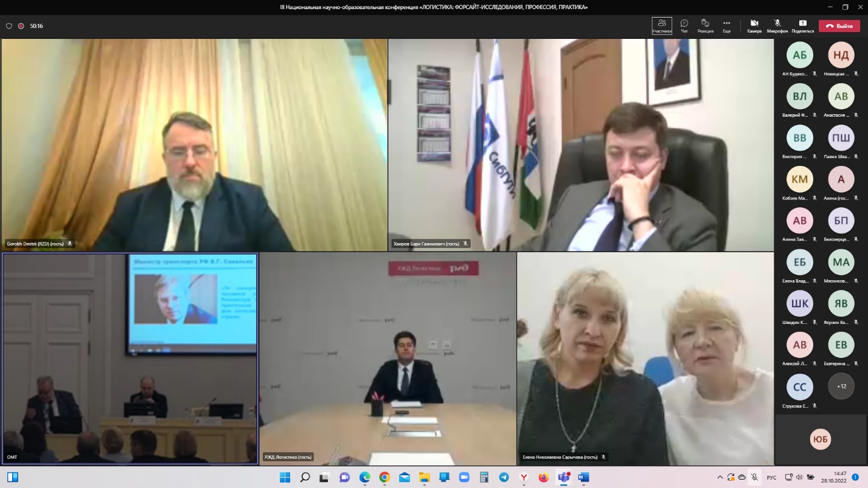The width and height of the screenshot is (868, 488).
Task: Select the АБ participant avatar
Action: coord(799,55)
